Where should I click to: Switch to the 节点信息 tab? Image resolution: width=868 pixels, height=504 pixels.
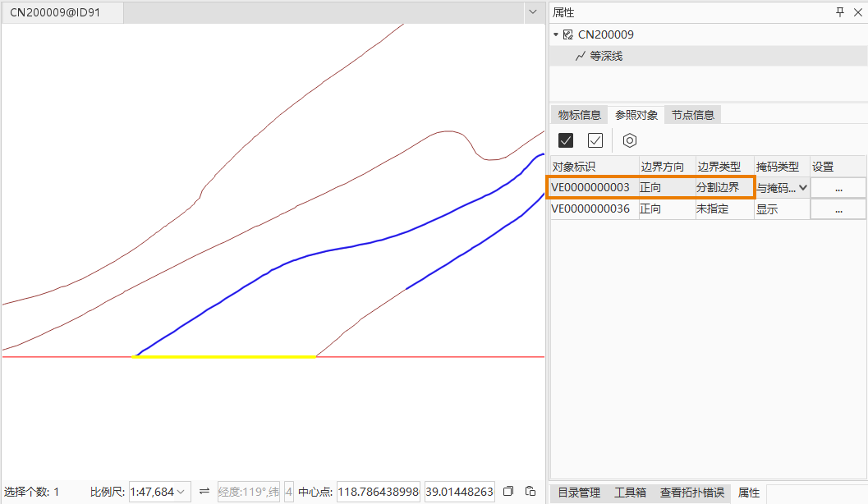point(692,115)
